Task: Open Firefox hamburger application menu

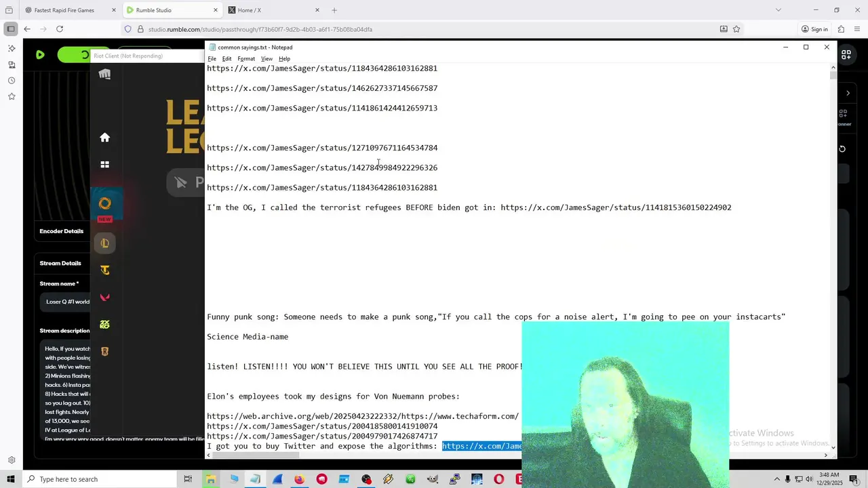Action: click(856, 29)
